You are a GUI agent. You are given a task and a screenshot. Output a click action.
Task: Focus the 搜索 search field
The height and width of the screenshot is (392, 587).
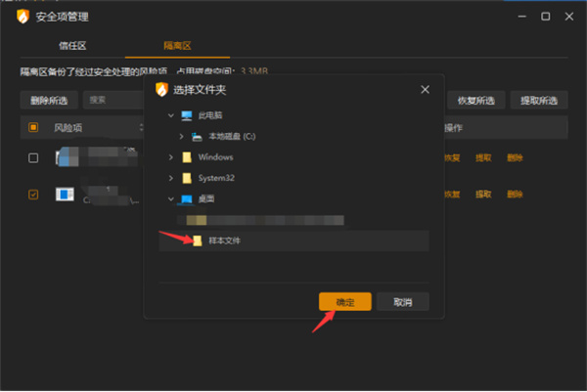pos(113,100)
